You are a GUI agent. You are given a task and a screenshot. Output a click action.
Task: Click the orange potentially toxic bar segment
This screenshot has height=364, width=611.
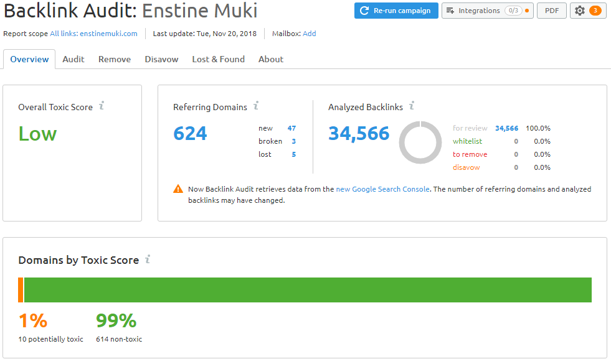click(x=21, y=290)
